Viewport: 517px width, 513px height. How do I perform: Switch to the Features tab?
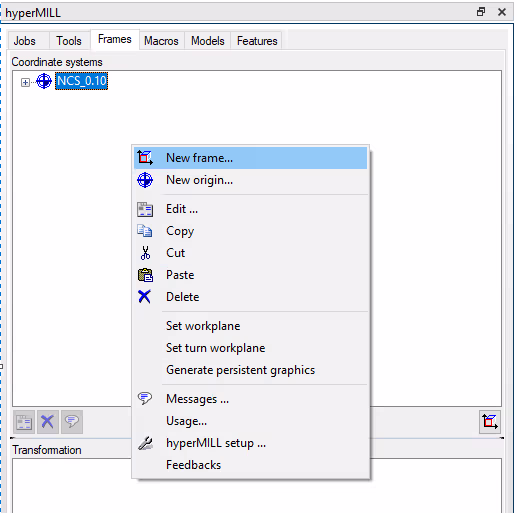(257, 41)
